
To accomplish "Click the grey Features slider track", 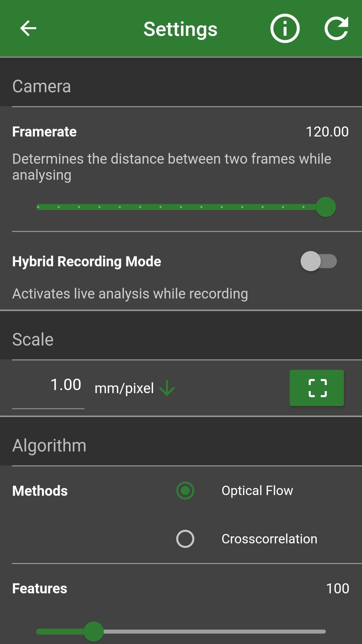I will coord(215,632).
